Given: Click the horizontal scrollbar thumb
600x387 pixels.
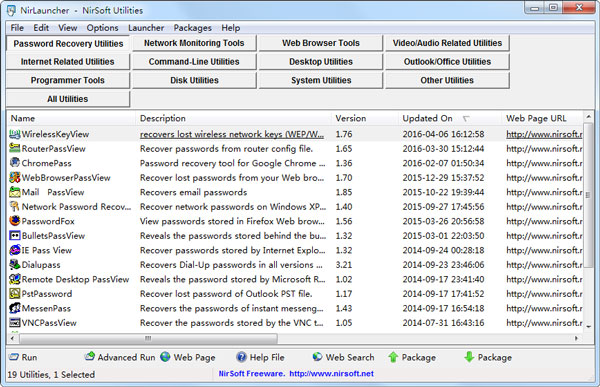Looking at the screenshot, I should 148,338.
